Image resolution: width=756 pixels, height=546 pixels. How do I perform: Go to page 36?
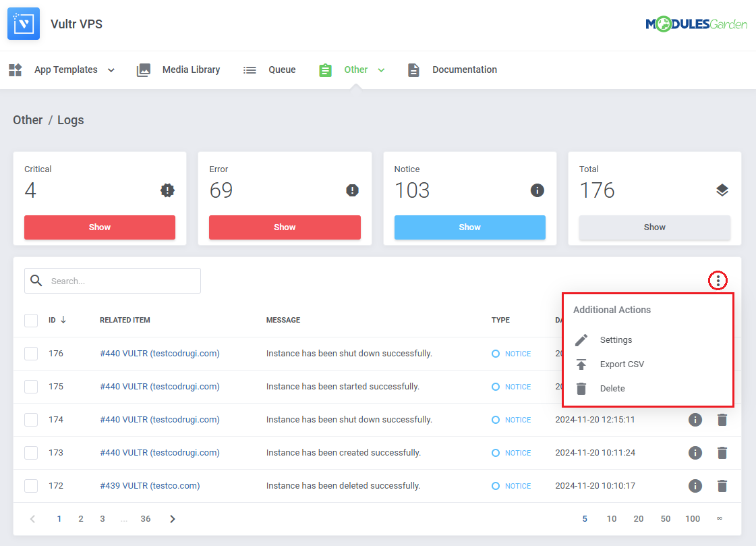point(146,519)
